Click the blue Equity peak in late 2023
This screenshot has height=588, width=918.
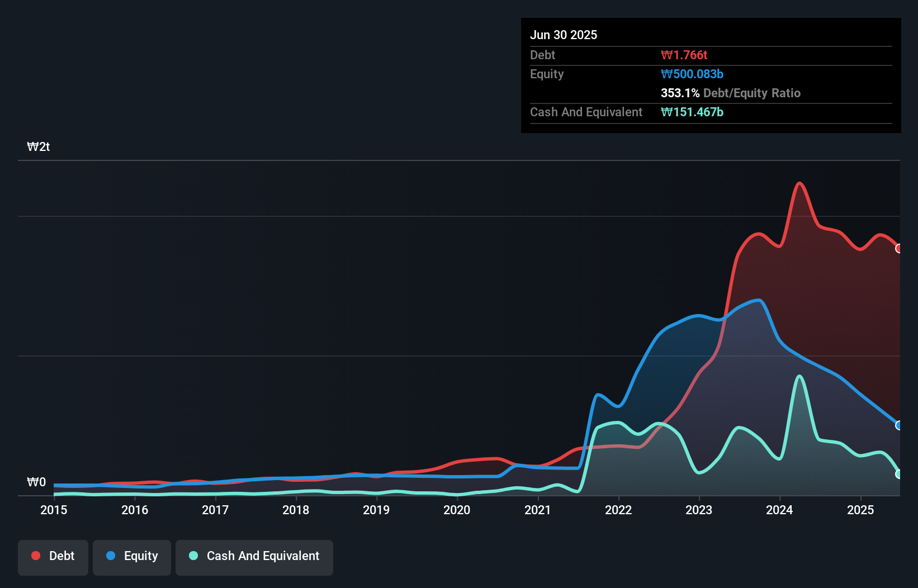point(759,300)
